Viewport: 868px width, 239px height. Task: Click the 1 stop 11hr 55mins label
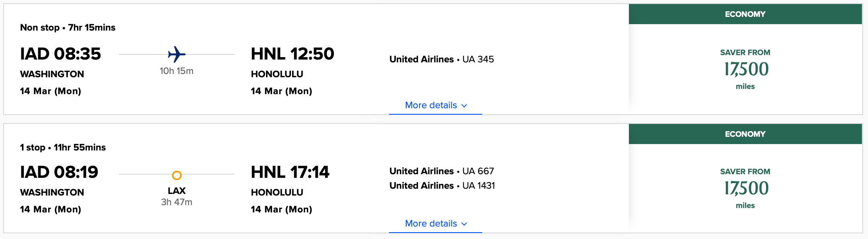pos(63,147)
